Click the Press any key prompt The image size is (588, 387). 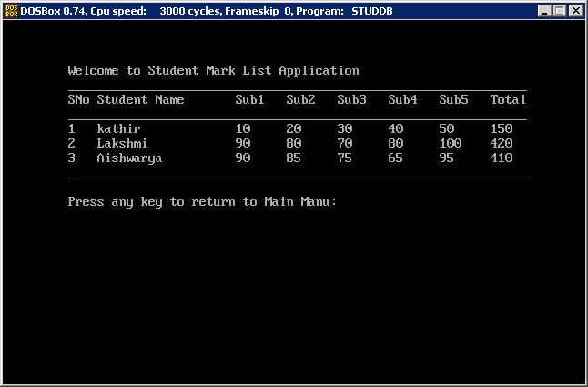tap(202, 202)
